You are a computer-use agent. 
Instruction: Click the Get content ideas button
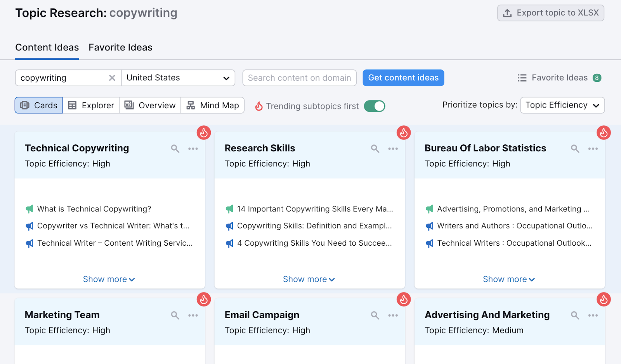click(x=403, y=78)
